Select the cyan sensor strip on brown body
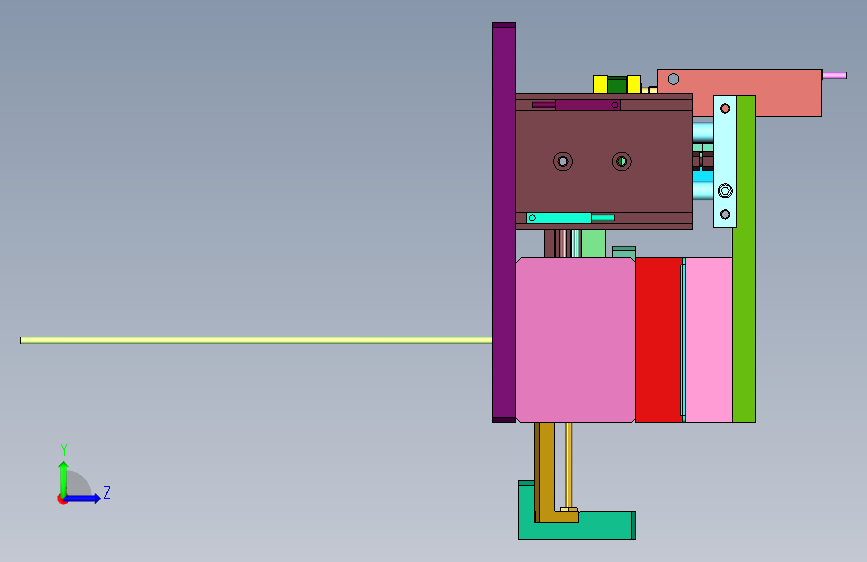Viewport: 867px width, 562px height. (570, 218)
